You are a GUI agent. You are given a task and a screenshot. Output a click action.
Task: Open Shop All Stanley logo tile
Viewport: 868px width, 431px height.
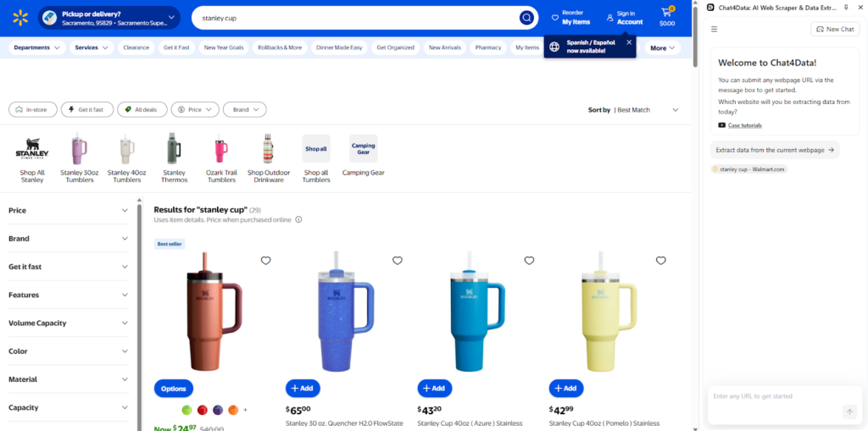pyautogui.click(x=32, y=158)
